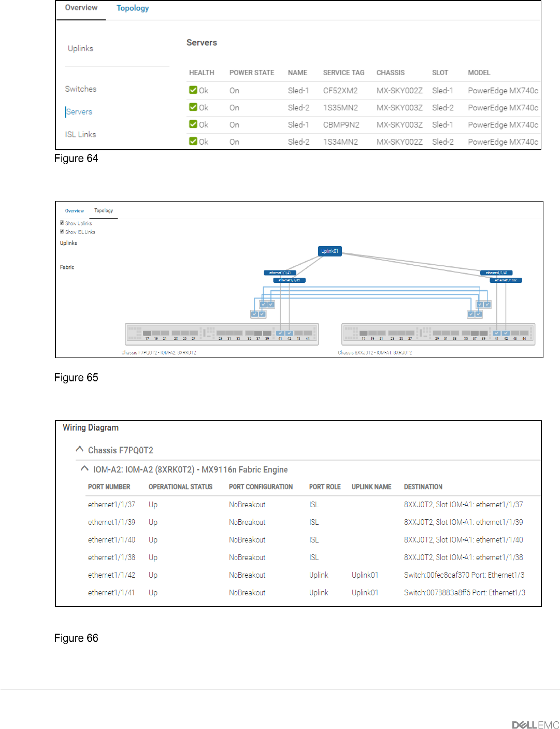The height and width of the screenshot is (729, 560).
Task: Collapse the IOM-A2 MX9116n Fabric Engine chevron
Action: [84, 468]
